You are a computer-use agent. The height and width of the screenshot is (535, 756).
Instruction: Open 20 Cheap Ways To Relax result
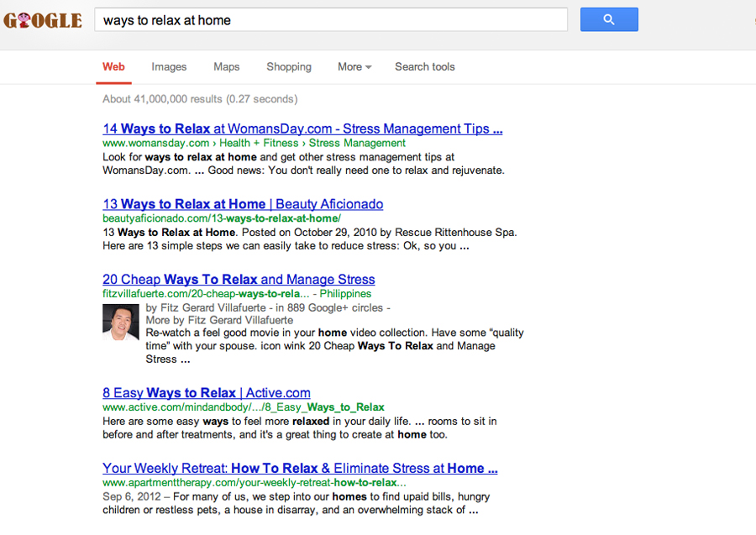pos(239,279)
